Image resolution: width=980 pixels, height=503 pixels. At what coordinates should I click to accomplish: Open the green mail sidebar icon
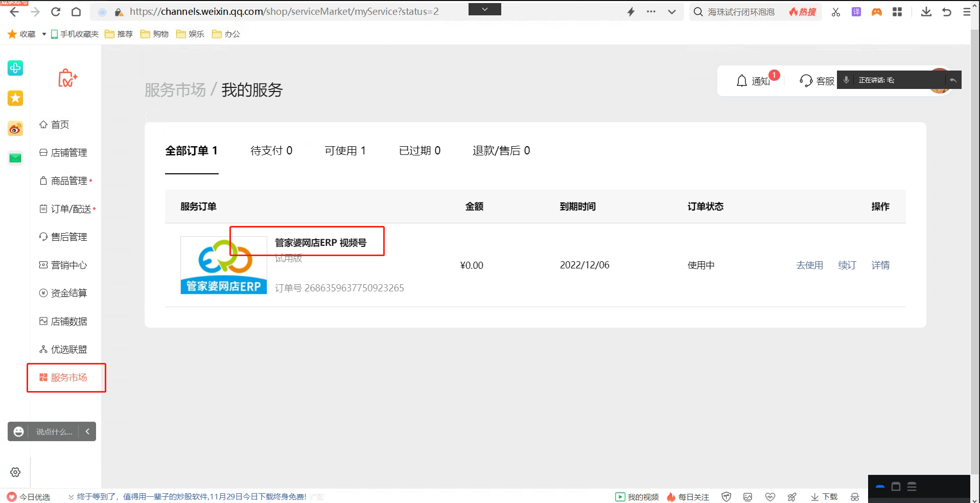coord(15,158)
